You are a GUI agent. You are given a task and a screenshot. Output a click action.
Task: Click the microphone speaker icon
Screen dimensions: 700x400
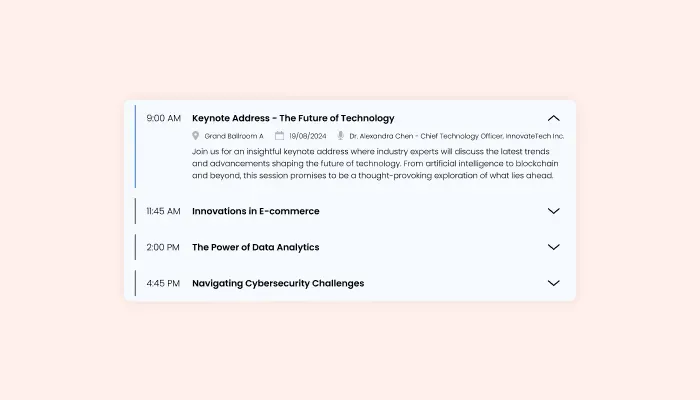point(341,136)
